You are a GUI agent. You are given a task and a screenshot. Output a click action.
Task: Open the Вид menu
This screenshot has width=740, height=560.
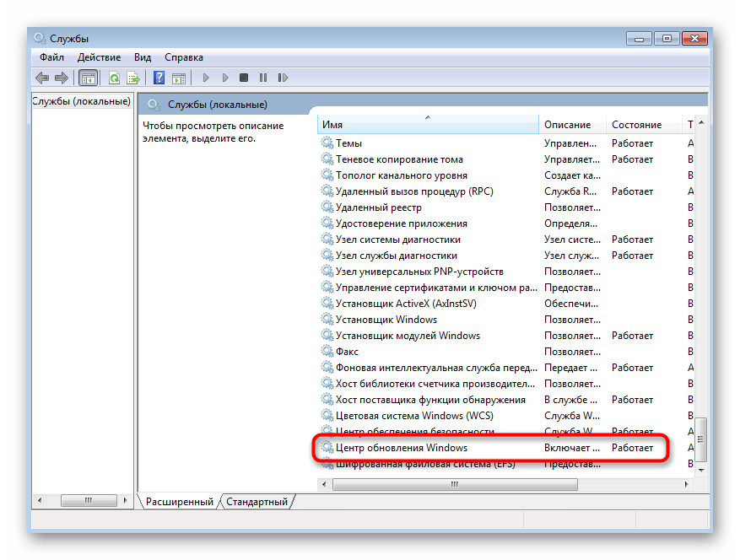143,57
